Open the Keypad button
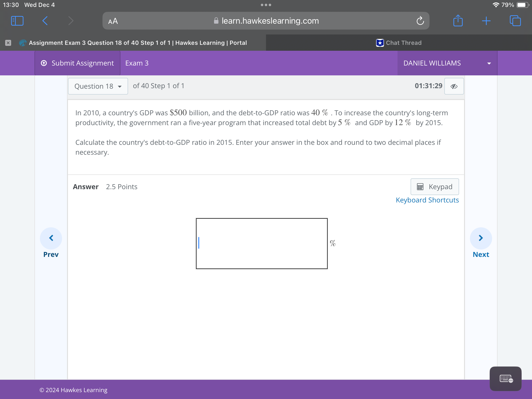532x399 pixels. click(434, 187)
